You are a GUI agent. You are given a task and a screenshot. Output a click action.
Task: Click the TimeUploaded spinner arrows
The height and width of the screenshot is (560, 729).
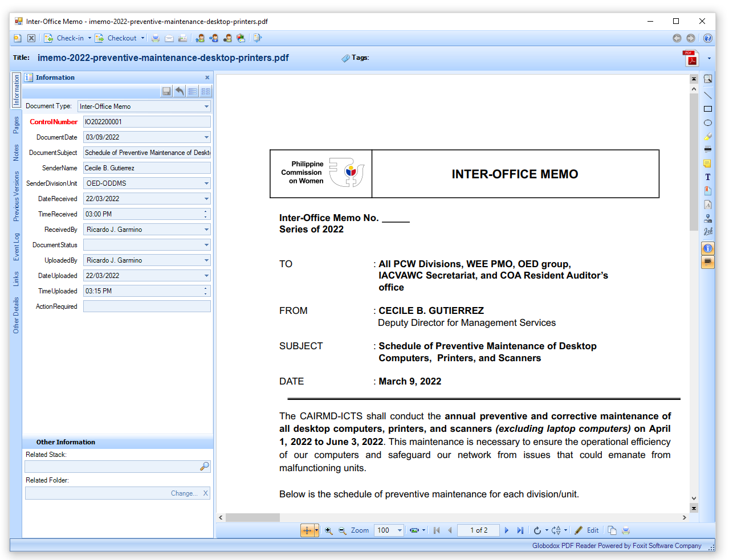pyautogui.click(x=206, y=291)
